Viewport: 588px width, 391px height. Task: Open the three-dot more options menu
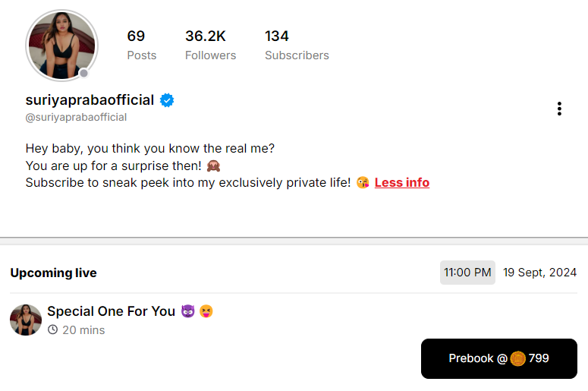click(559, 109)
